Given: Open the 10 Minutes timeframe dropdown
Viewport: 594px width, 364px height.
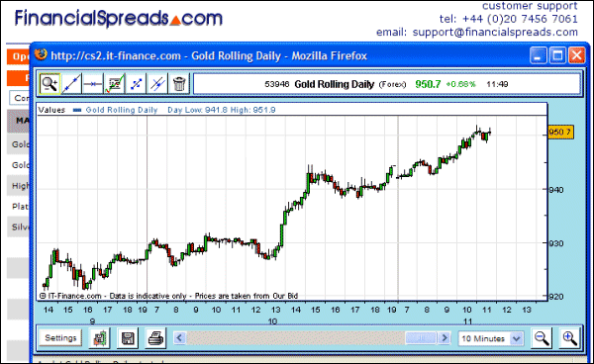Looking at the screenshot, I should click(491, 338).
